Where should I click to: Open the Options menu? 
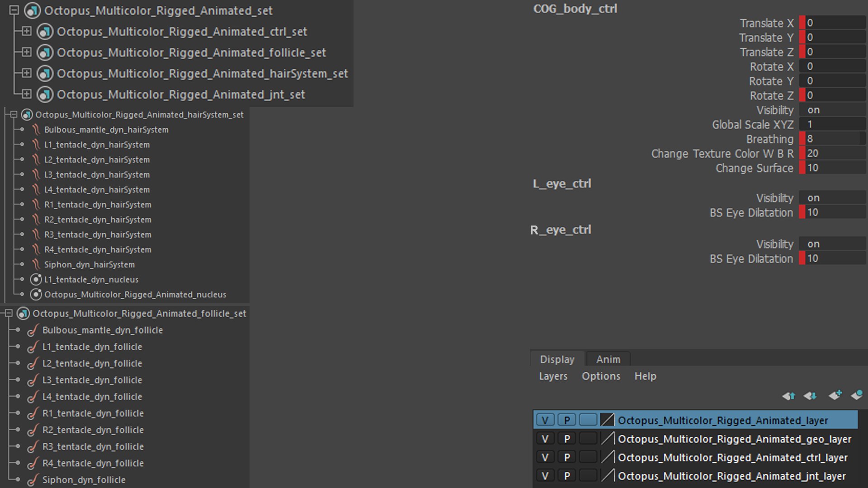(601, 376)
